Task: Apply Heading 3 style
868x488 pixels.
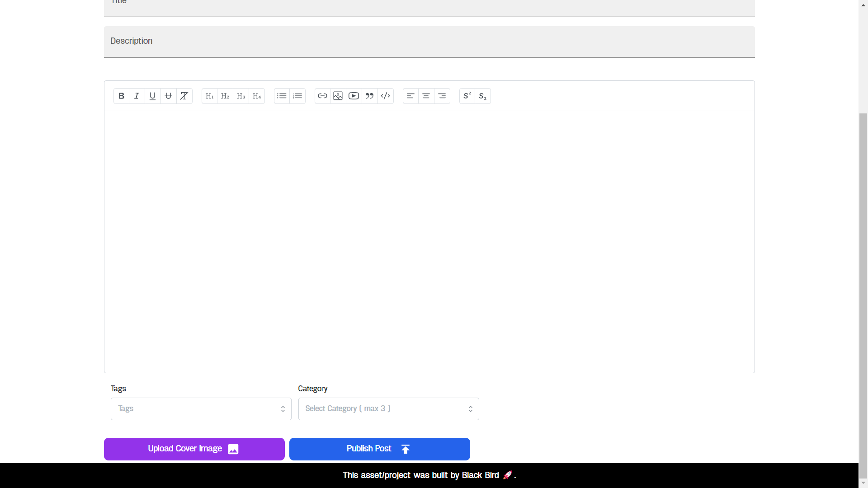Action: click(x=241, y=96)
